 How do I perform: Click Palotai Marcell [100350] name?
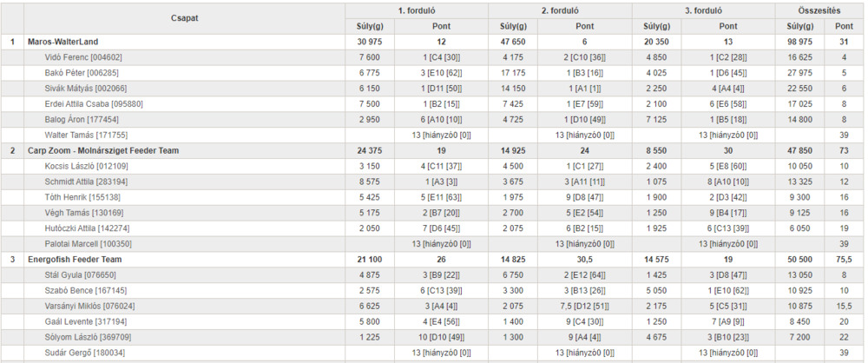88,244
